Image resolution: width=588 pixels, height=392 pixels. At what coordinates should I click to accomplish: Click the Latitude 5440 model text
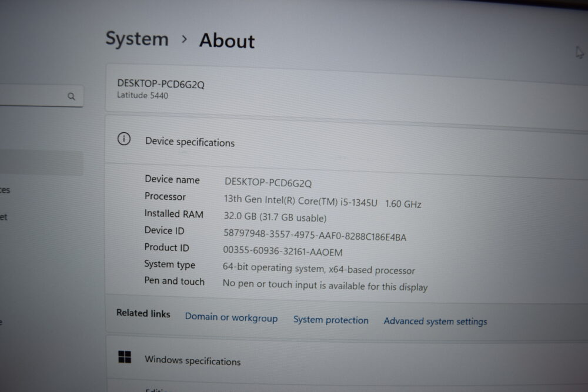(x=142, y=95)
